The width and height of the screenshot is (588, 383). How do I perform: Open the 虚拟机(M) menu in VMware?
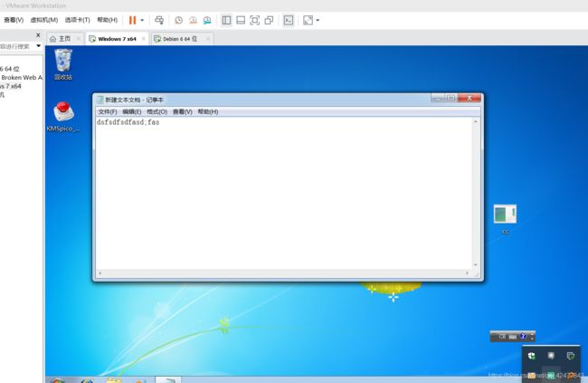click(44, 20)
